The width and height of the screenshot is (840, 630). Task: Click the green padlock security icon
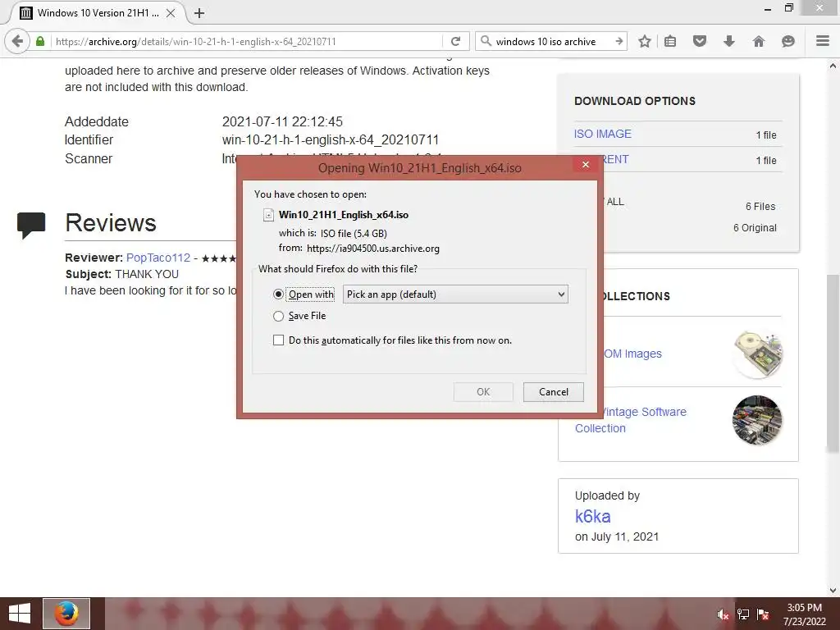[40, 41]
